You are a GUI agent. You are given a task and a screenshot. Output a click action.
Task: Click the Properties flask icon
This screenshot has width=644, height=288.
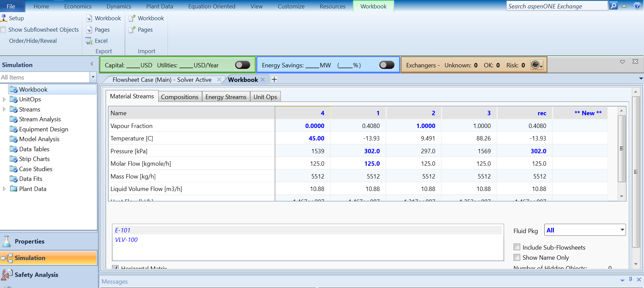point(6,241)
